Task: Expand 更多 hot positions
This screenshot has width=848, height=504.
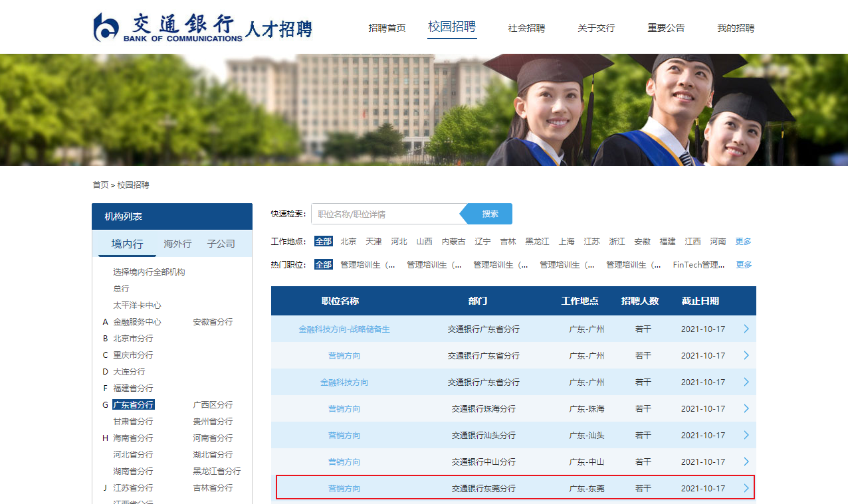Action: click(744, 265)
